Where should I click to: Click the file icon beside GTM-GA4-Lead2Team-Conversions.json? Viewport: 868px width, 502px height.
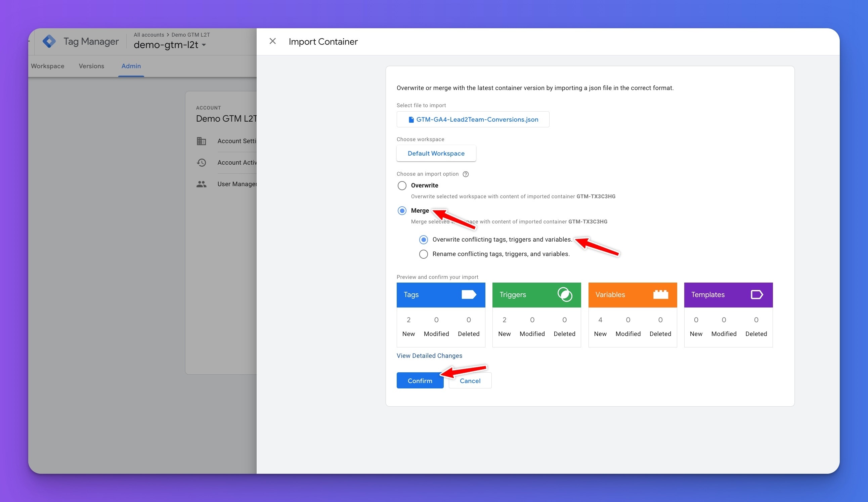411,120
